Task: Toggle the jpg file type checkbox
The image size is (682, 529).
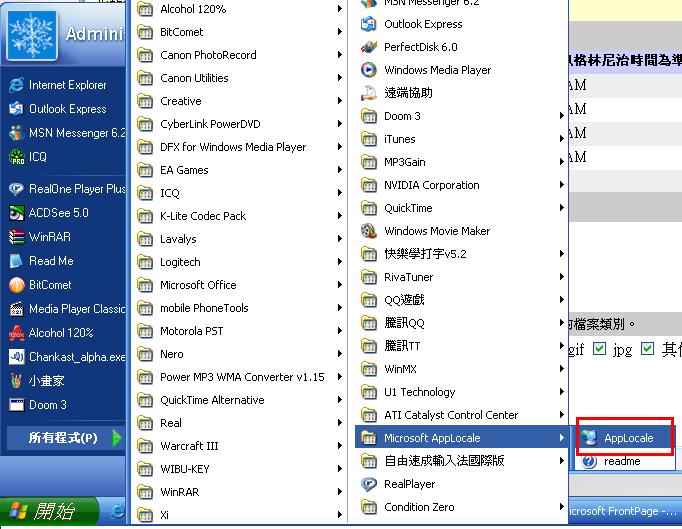Action: pyautogui.click(x=600, y=348)
